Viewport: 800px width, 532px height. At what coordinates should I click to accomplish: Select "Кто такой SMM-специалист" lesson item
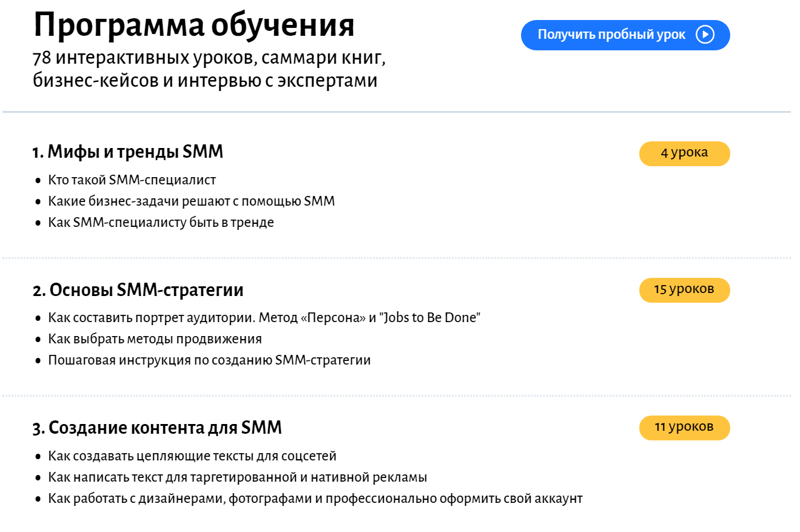(132, 180)
